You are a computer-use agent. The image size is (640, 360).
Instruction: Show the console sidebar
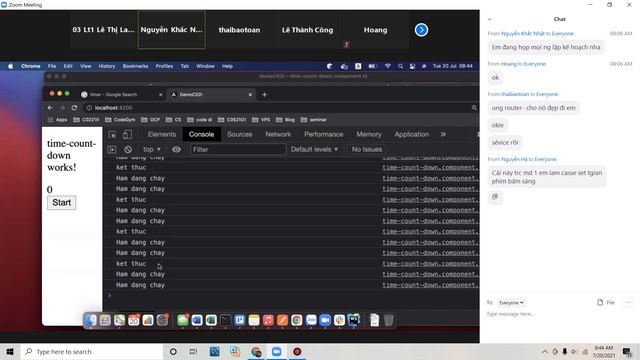coord(112,149)
